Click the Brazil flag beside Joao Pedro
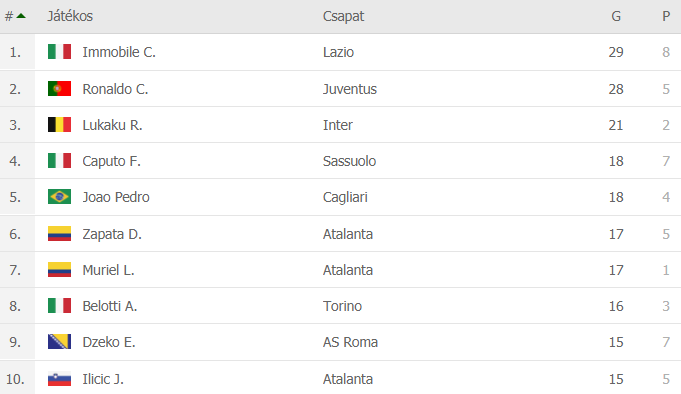Viewport: 681px width, 394px height. point(60,197)
